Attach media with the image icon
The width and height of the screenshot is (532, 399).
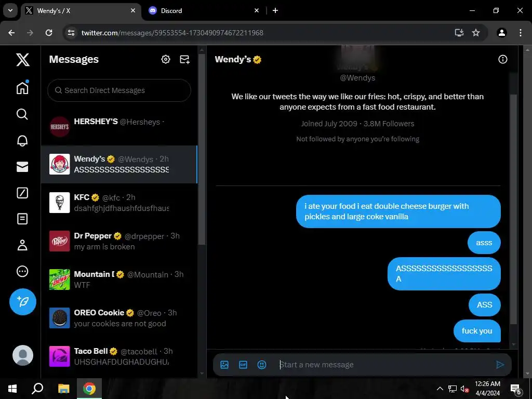(224, 365)
